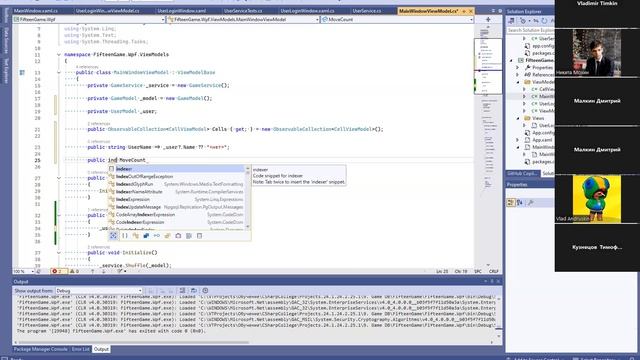This screenshot has height=360, width=640.
Task: Open the UserService.cs tab
Action: (367, 11)
